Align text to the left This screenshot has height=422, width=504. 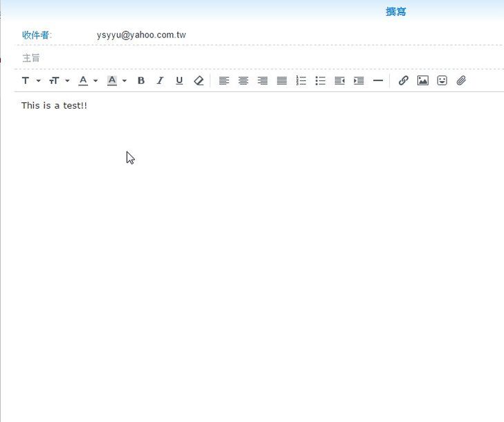[x=224, y=80]
